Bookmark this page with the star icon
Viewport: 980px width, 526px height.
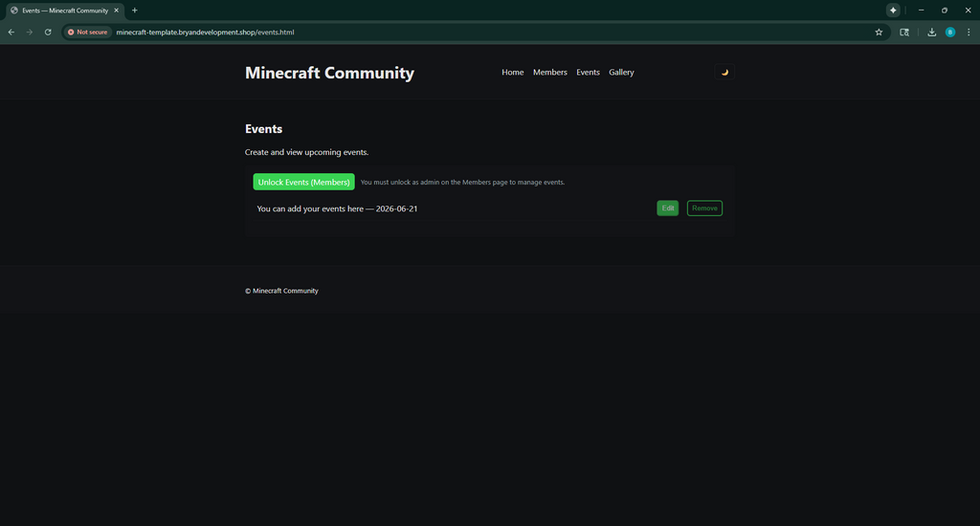coord(879,32)
